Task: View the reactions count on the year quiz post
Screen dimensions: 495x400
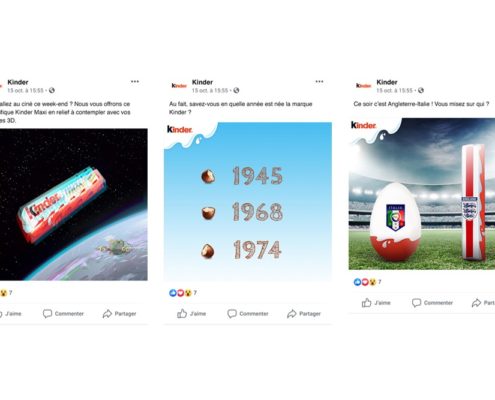Action: (183, 293)
